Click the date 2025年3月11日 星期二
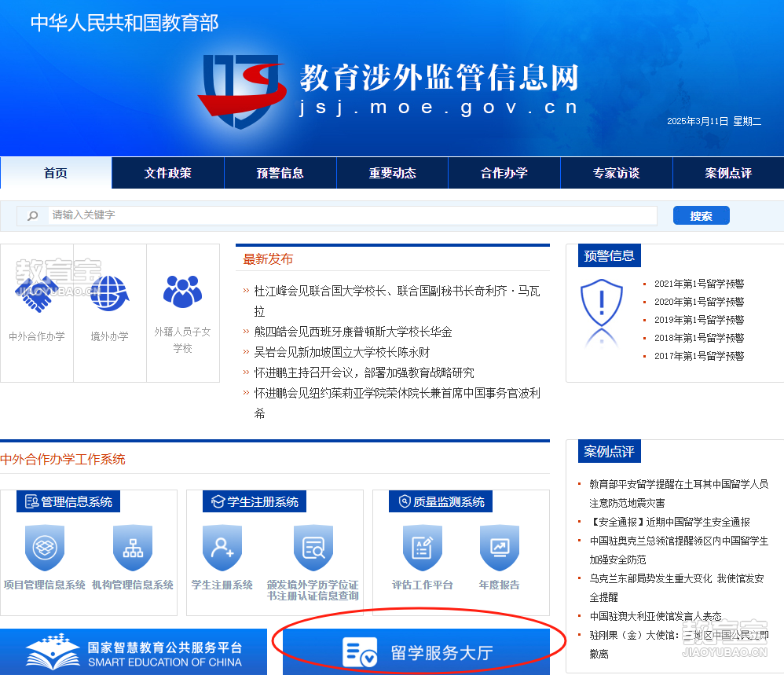This screenshot has height=675, width=784. tap(714, 122)
